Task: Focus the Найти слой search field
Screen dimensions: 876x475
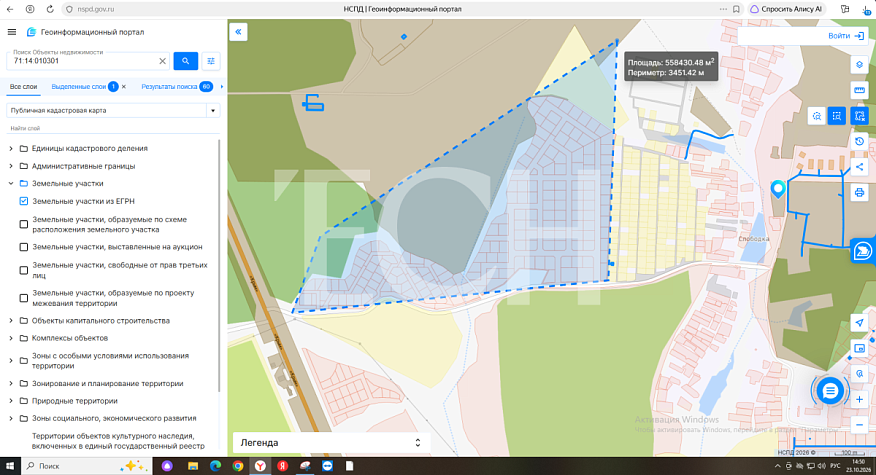Action: [x=113, y=129]
